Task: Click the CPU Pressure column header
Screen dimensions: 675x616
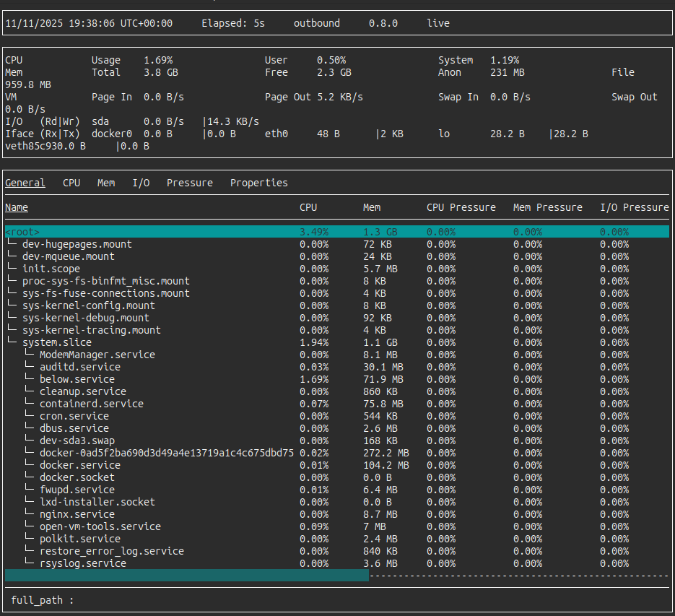Action: point(461,207)
